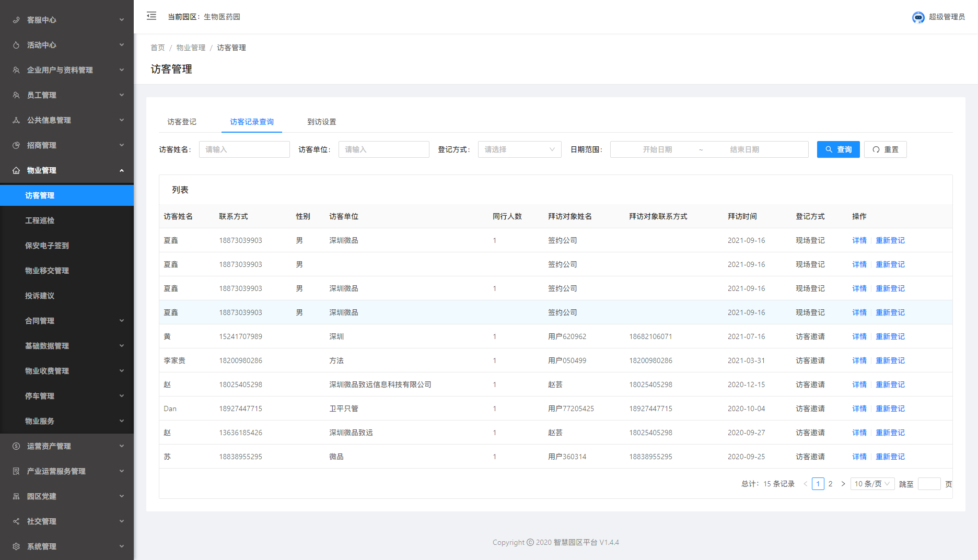
Task: Click the 招商管理 pie chart icon
Action: (x=16, y=145)
